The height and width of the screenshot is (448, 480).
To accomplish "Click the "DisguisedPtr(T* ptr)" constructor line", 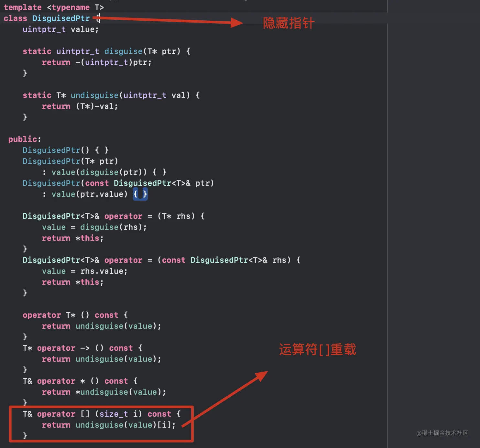I will (x=70, y=161).
